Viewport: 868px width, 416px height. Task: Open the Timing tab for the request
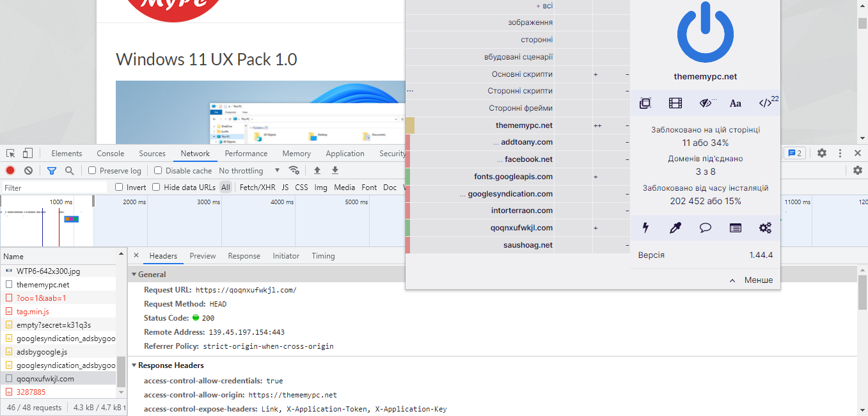pos(323,255)
